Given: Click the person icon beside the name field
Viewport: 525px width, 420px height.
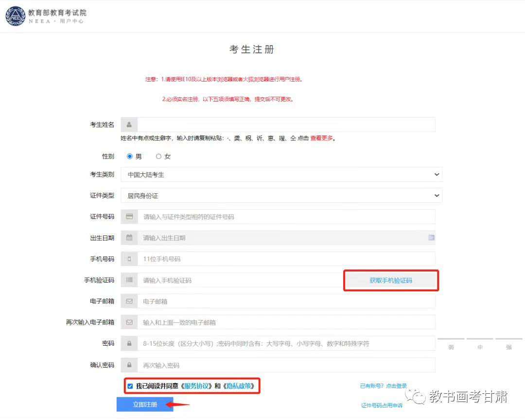Looking at the screenshot, I should tap(129, 125).
